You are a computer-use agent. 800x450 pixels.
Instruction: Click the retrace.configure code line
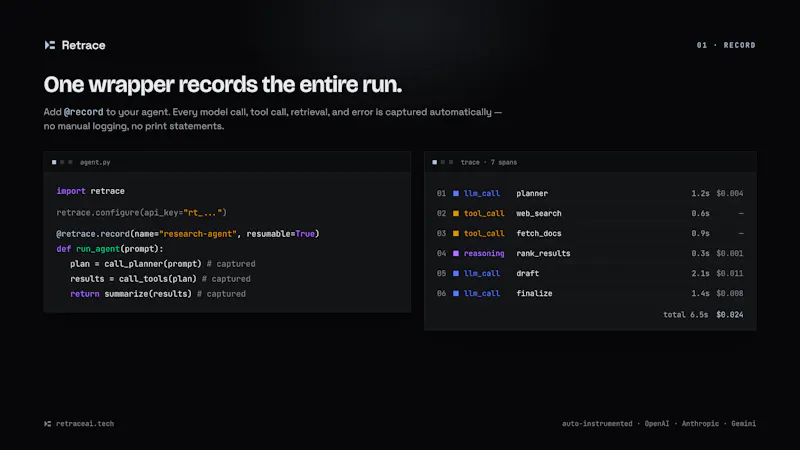pyautogui.click(x=141, y=212)
